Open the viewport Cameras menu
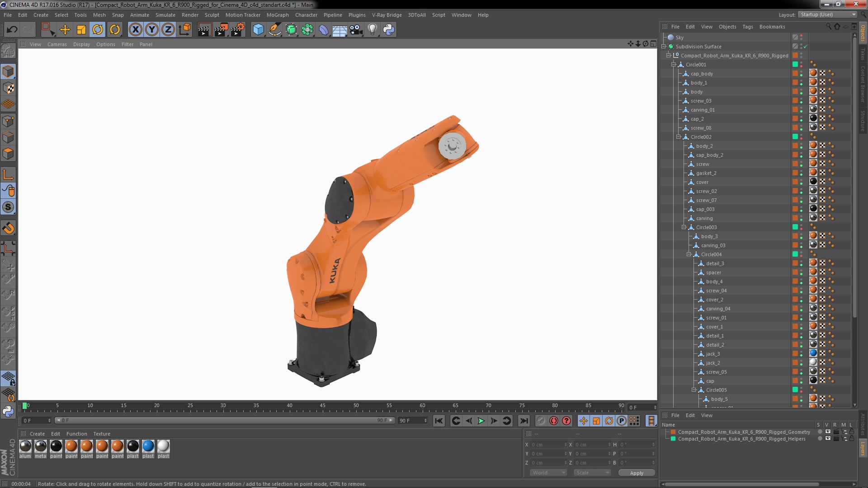Screen dimensions: 868x488 tap(57, 44)
